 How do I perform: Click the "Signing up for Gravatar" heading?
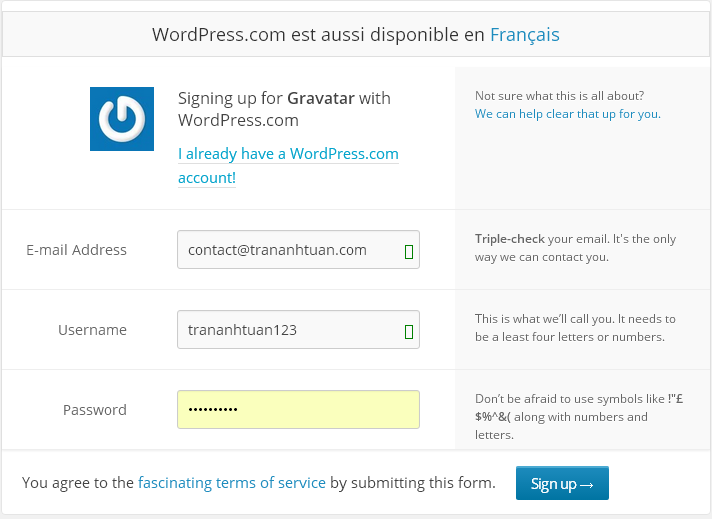[x=284, y=109]
